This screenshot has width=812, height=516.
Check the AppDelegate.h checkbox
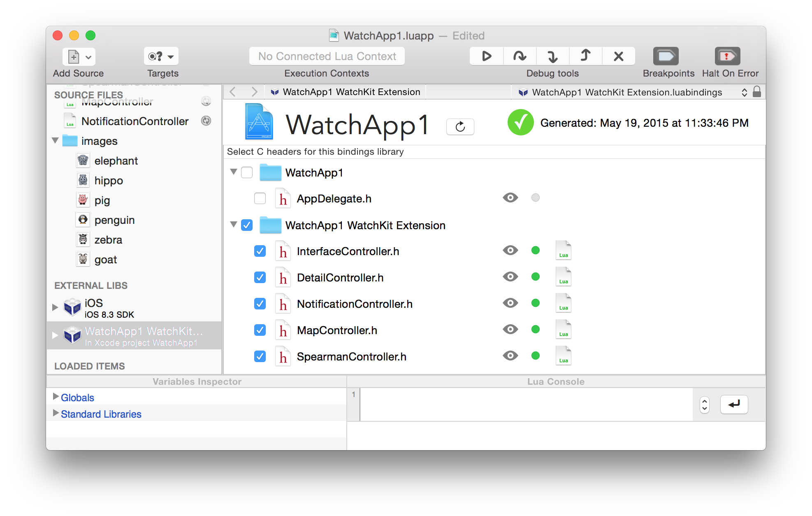260,198
